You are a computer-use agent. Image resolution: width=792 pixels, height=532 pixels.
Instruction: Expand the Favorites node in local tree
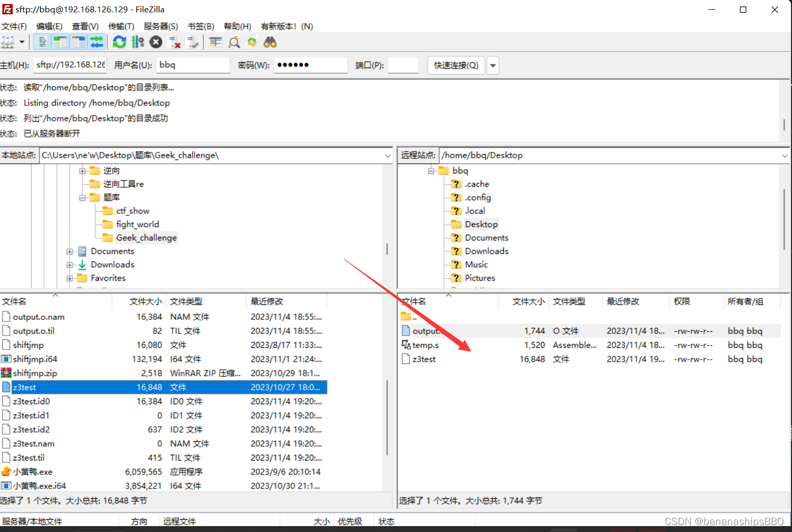[69, 279]
